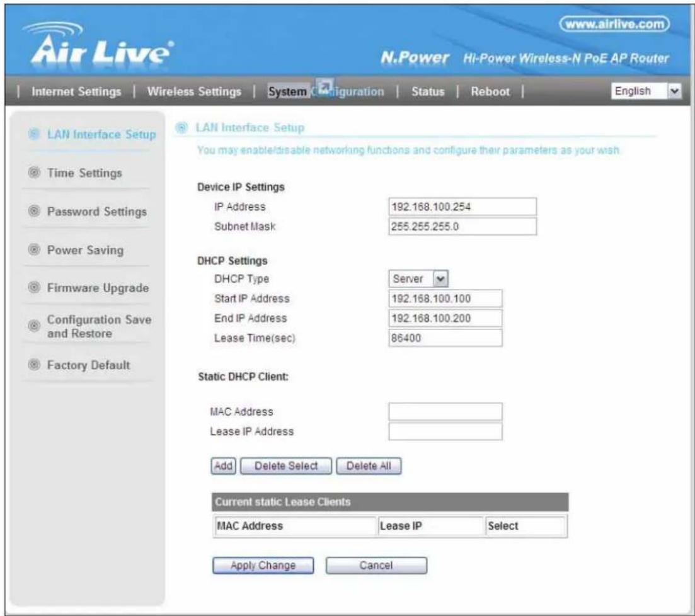Screen dimensions: 695x616
Task: Focus the Lease IP Address field
Action: [445, 431]
